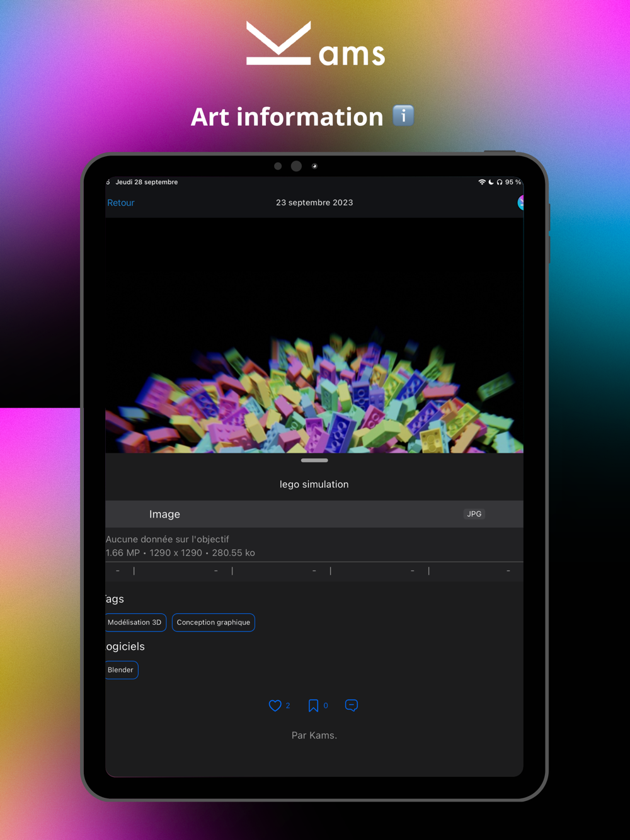Open the profile avatar at top right
This screenshot has height=840, width=630.
pos(521,202)
